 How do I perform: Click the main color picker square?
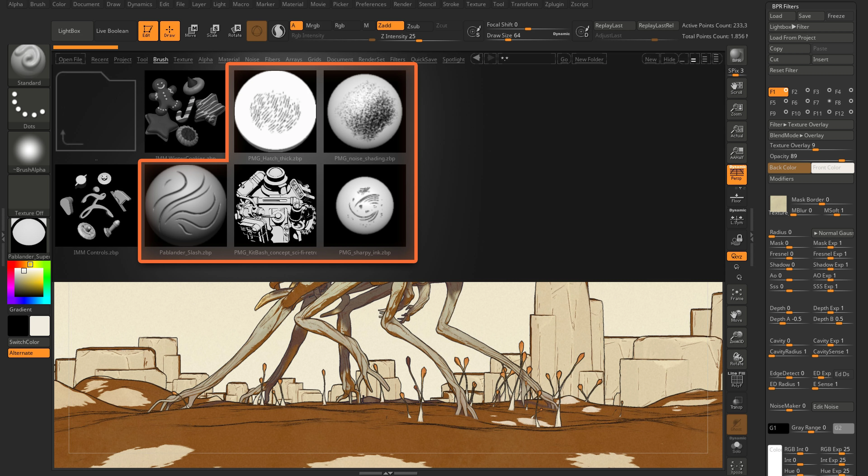tap(29, 282)
